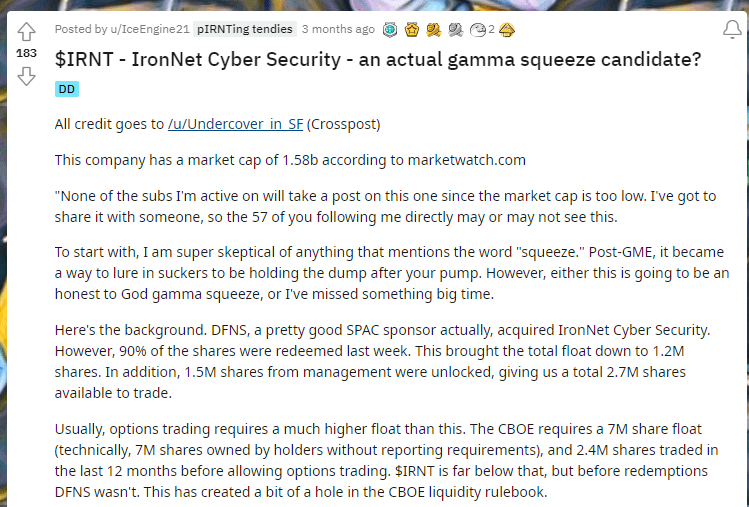Downvote the $IRNT post
The width and height of the screenshot is (749, 507).
(27, 76)
